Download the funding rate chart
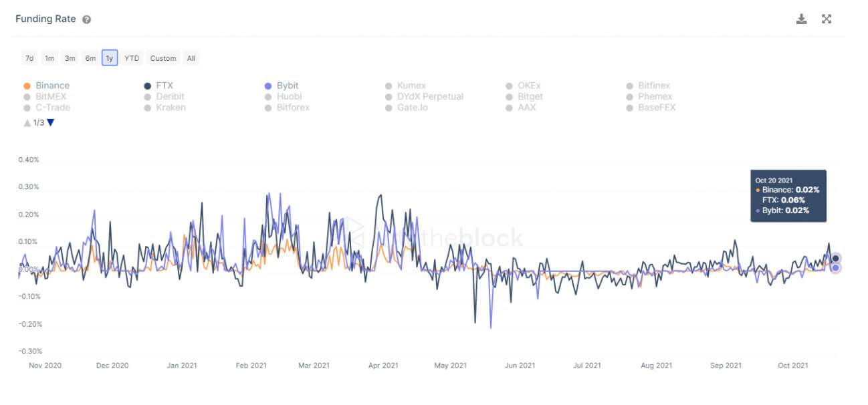 801,19
